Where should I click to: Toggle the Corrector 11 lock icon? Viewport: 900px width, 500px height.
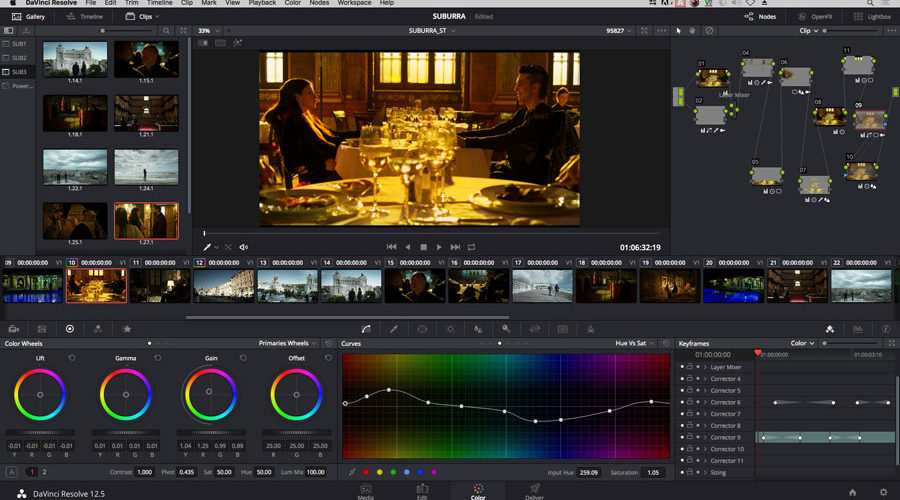tap(690, 460)
